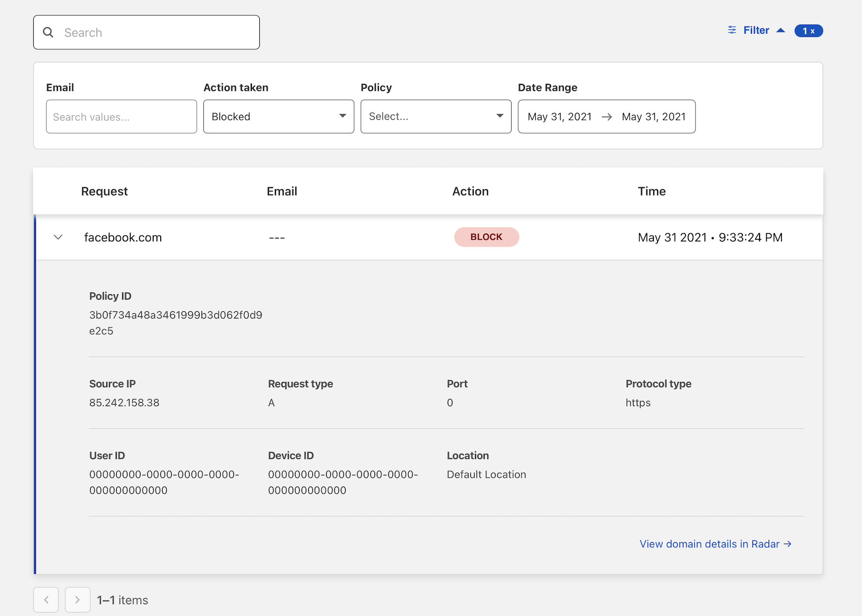Click the Filter label link
The image size is (862, 616).
click(x=756, y=30)
